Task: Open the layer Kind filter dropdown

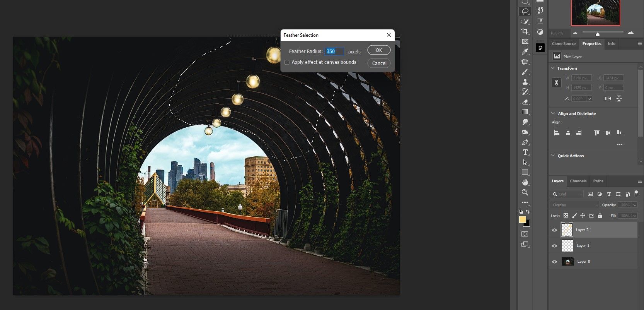Action: click(x=567, y=194)
